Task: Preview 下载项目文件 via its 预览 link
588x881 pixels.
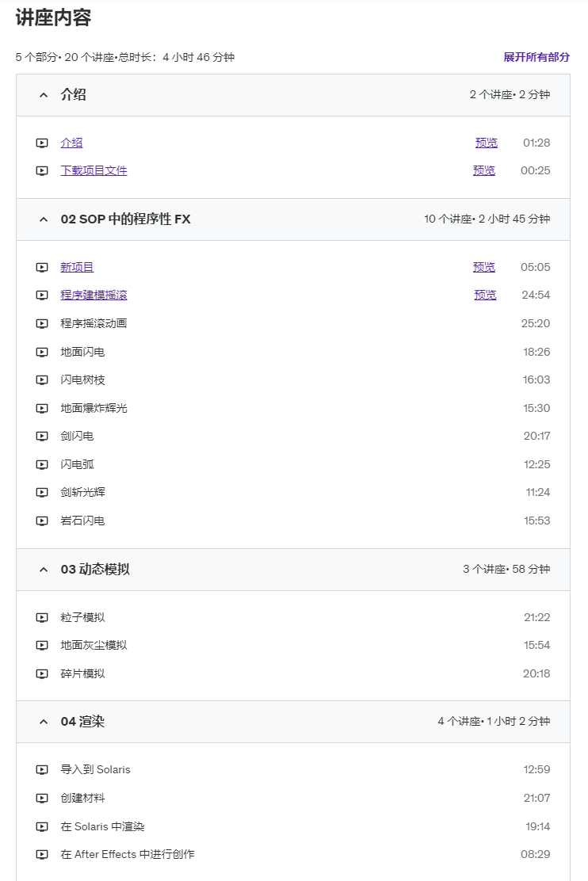Action: (x=484, y=170)
